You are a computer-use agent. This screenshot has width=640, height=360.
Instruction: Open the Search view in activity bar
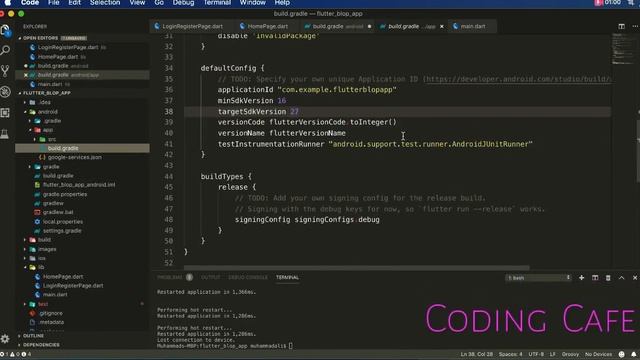(5, 50)
